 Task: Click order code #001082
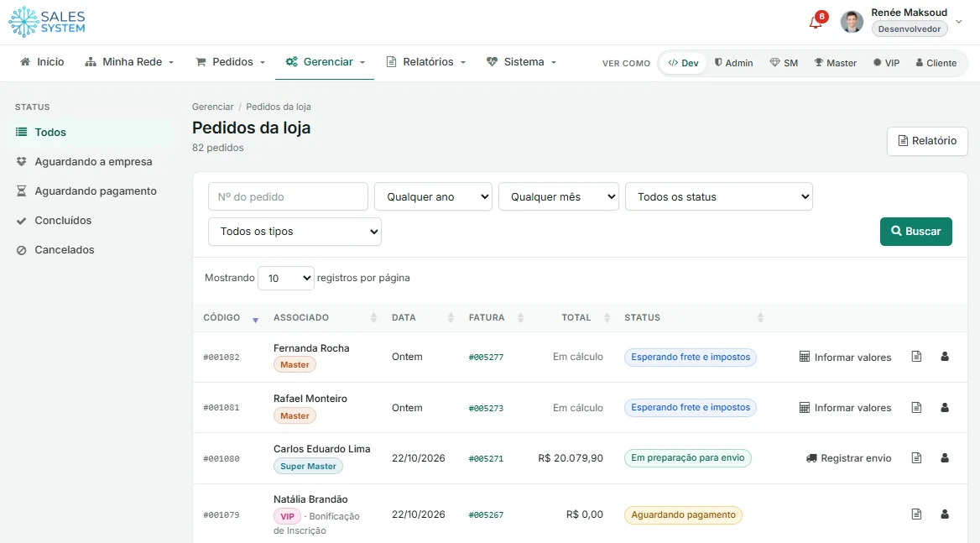click(222, 358)
